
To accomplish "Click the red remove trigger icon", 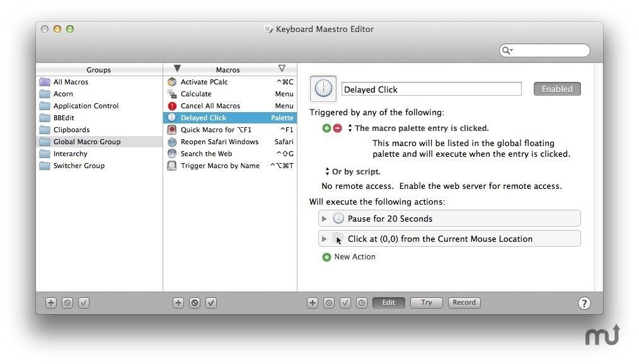I will 337,128.
